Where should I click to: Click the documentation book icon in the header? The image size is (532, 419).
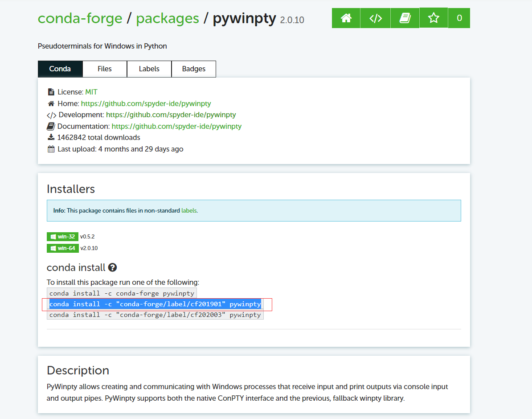(405, 18)
